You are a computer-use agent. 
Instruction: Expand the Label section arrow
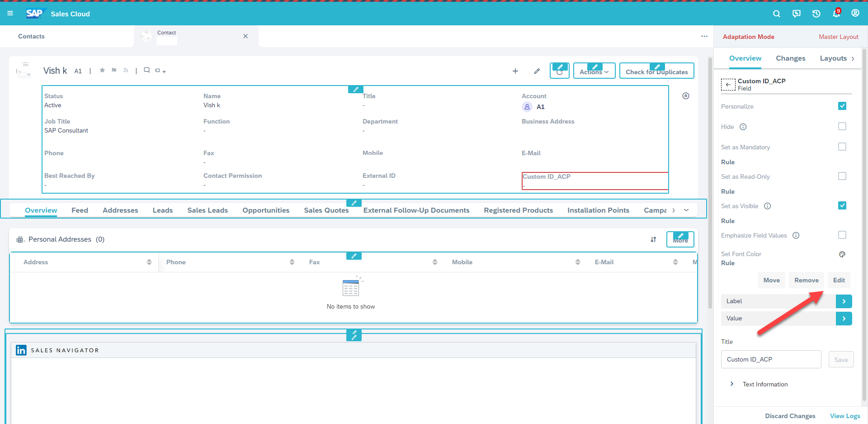(x=844, y=301)
